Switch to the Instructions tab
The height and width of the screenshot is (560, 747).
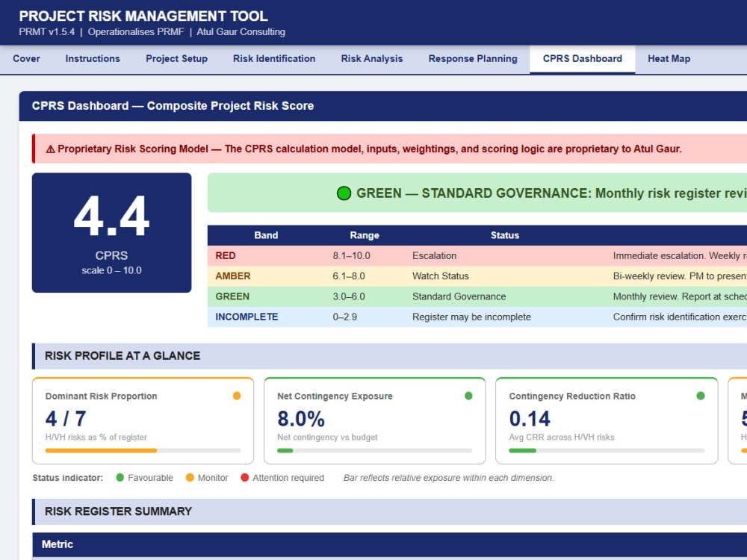pyautogui.click(x=93, y=59)
